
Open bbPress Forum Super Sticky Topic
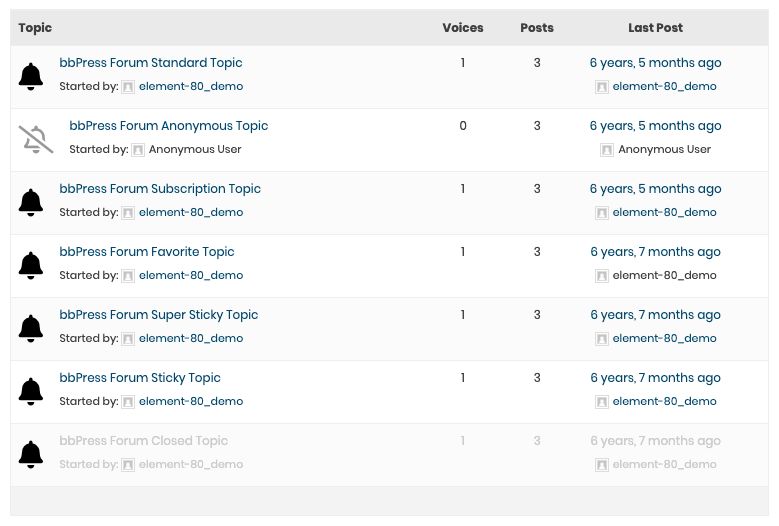click(x=158, y=315)
